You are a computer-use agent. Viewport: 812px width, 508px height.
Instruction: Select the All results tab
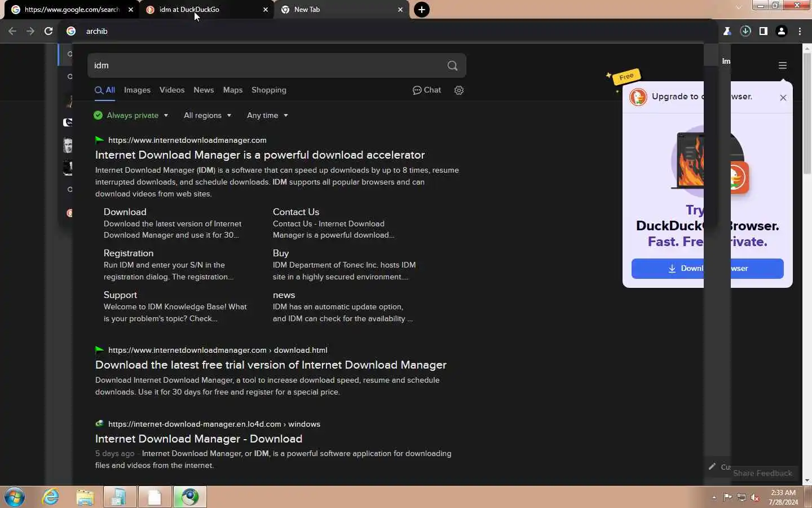click(105, 90)
